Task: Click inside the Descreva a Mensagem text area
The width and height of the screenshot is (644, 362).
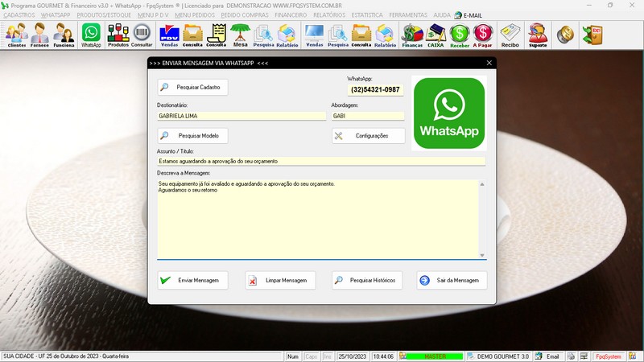Action: coord(317,219)
